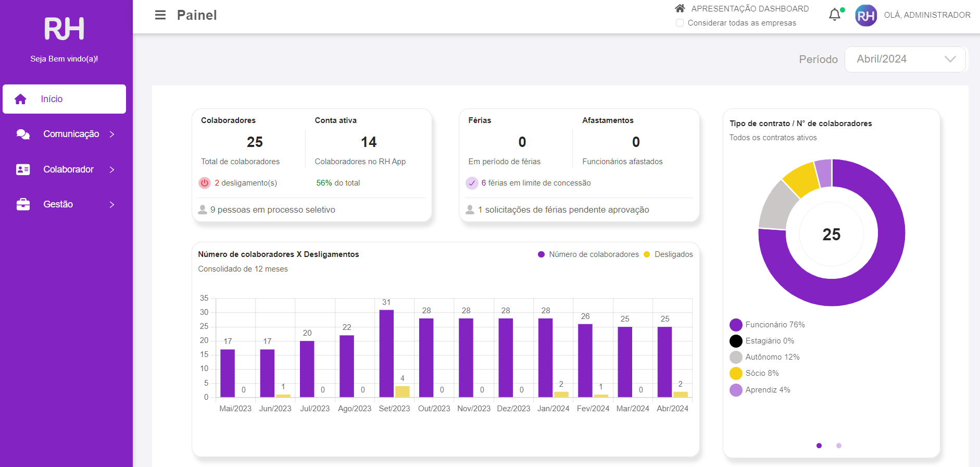This screenshot has width=980, height=467.
Task: Click OLÁ, ADMINISTRADOR user label
Action: [927, 15]
